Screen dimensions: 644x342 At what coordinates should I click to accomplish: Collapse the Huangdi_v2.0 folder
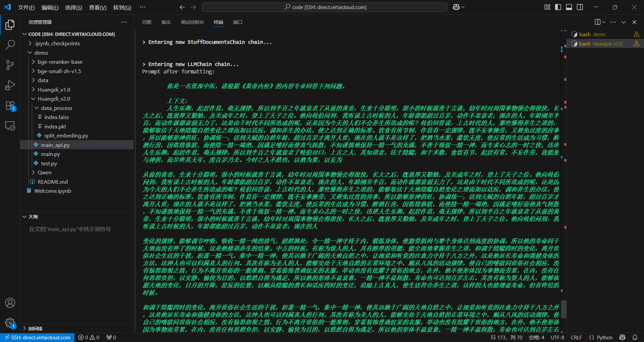coord(33,99)
